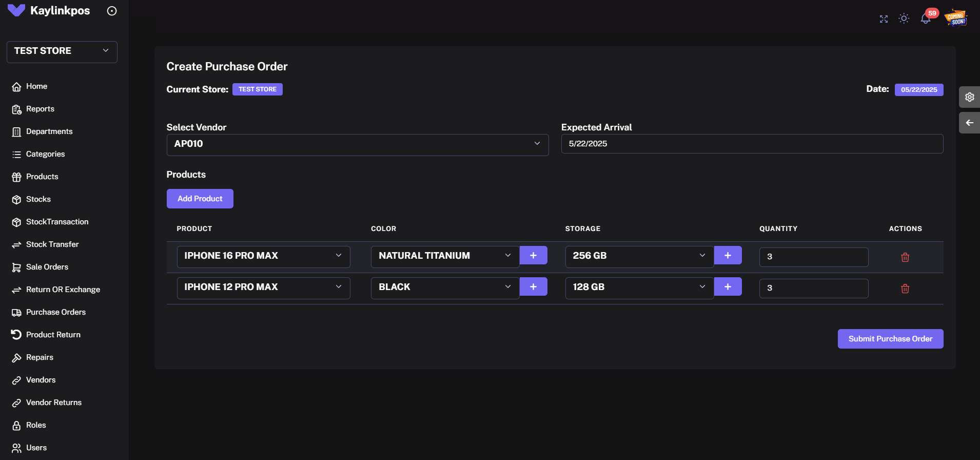The width and height of the screenshot is (980, 460).
Task: Click the Departments building icon
Action: (x=16, y=132)
